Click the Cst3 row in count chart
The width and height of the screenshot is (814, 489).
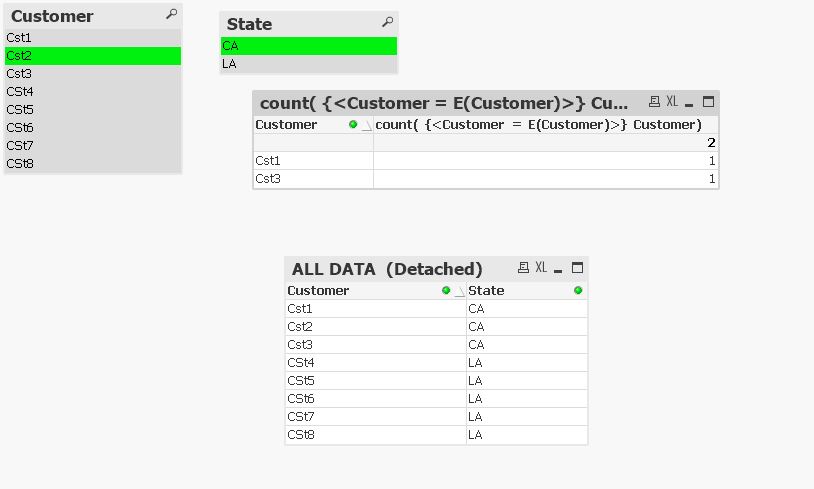pyautogui.click(x=312, y=179)
